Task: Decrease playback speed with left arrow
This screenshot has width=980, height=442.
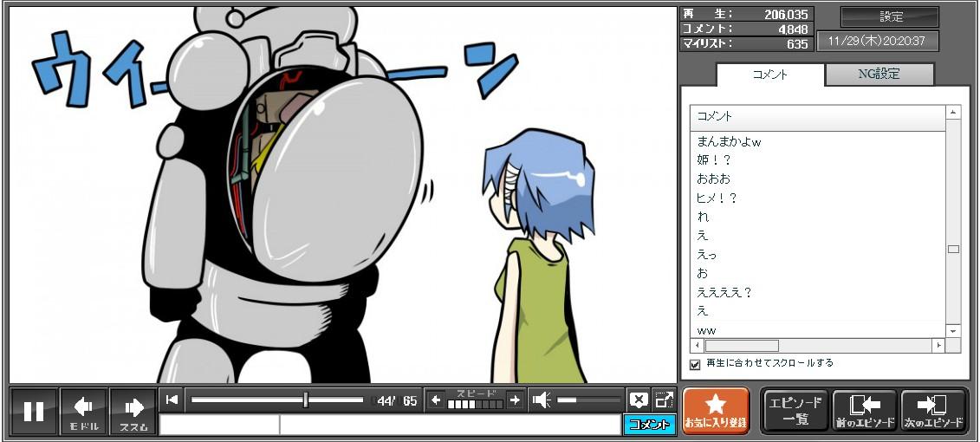Action: click(x=436, y=400)
